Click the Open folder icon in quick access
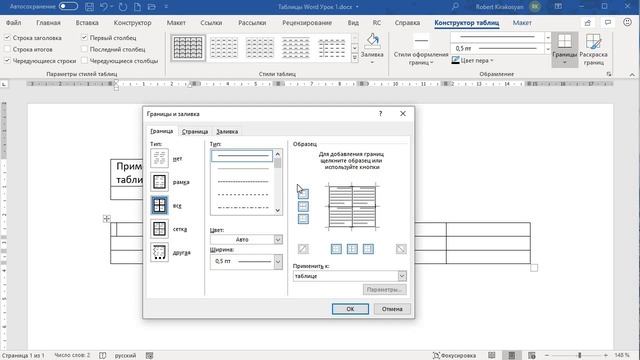Screen dimensions: 640x360 [x=151, y=7]
